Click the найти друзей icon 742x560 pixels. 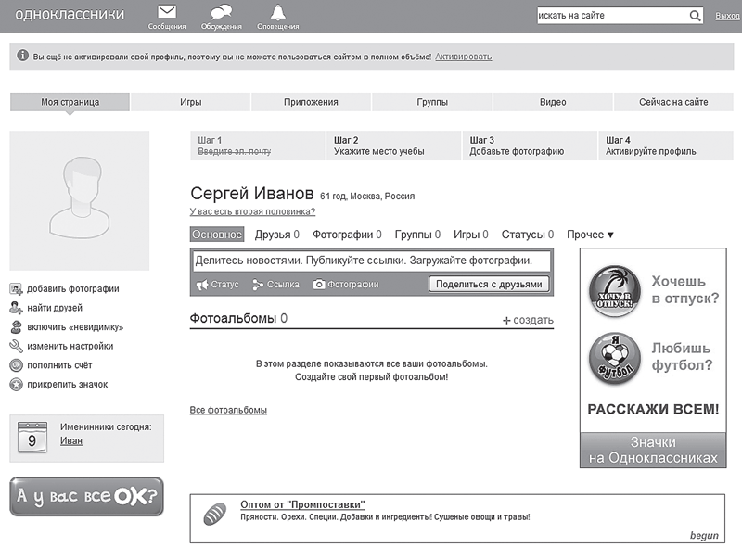click(x=16, y=308)
